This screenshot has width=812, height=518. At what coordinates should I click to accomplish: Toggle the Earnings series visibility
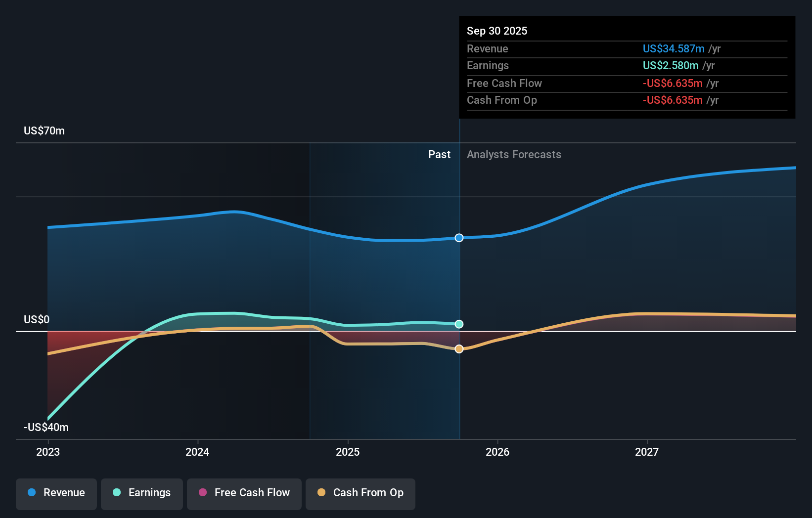pos(142,494)
